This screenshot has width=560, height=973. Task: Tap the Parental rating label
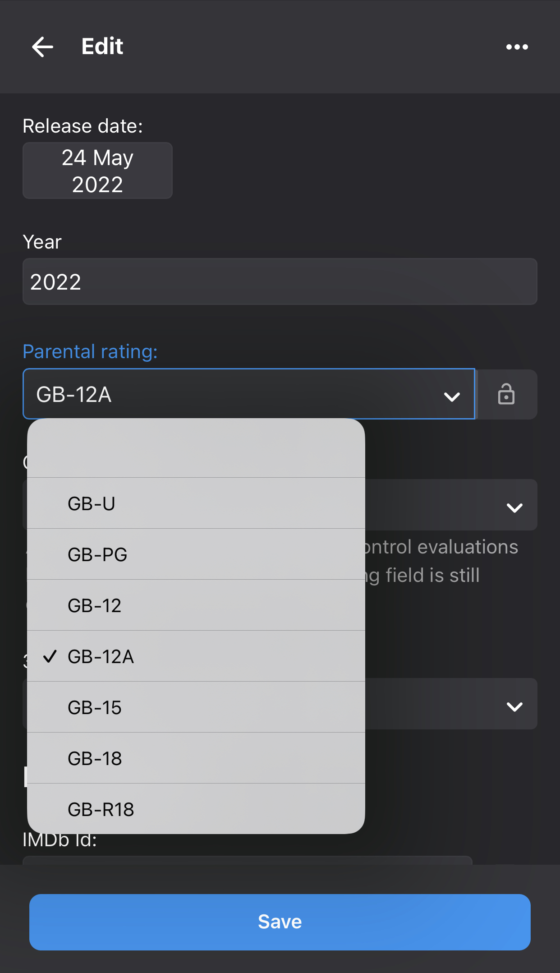(x=90, y=352)
